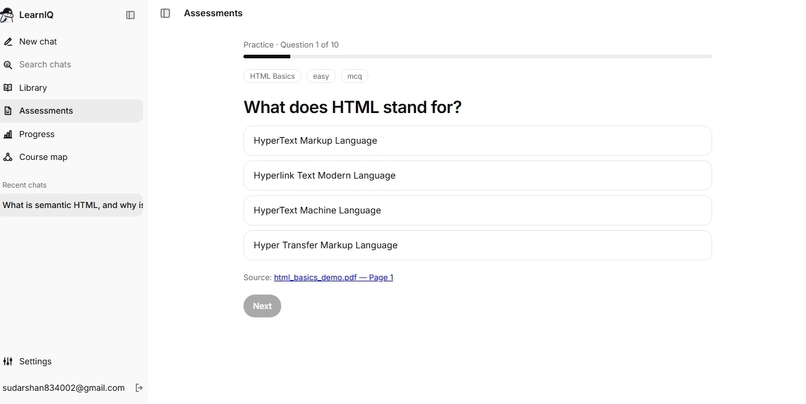Image resolution: width=806 pixels, height=404 pixels.
Task: Click the mcq question-type tag
Action: (355, 76)
